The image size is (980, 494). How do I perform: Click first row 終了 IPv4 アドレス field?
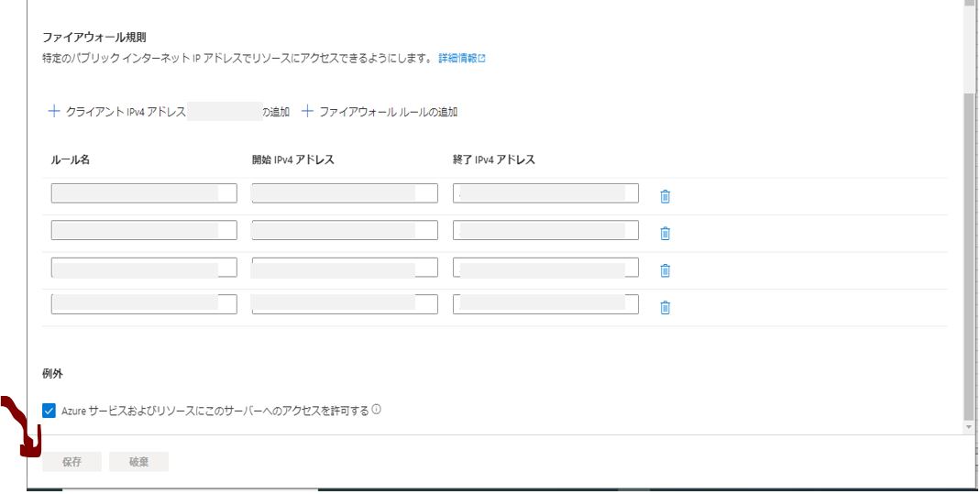click(545, 193)
